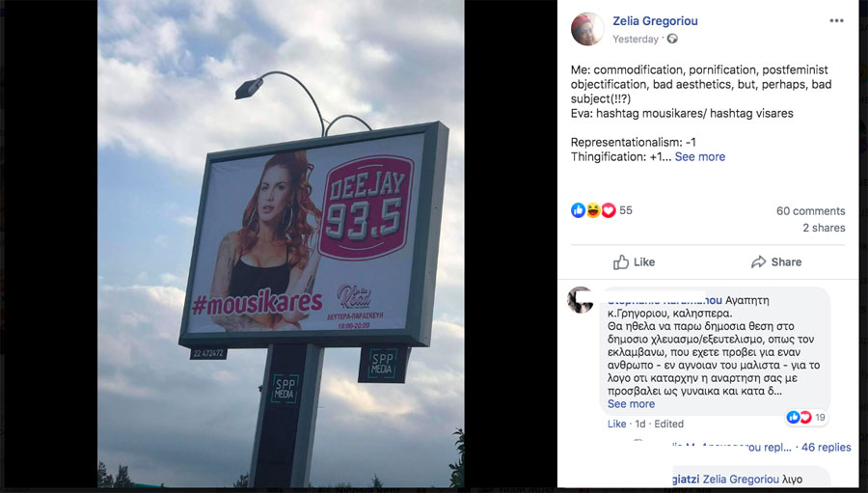This screenshot has height=493, width=868.
Task: Click the thumbs-up Like reaction icon
Action: (578, 210)
